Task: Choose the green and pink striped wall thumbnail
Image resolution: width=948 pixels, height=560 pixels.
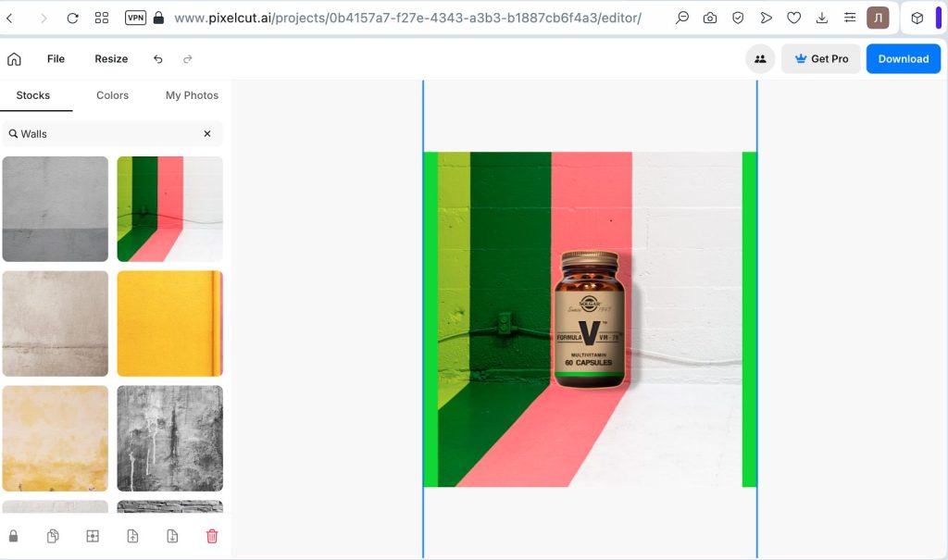Action: click(170, 209)
